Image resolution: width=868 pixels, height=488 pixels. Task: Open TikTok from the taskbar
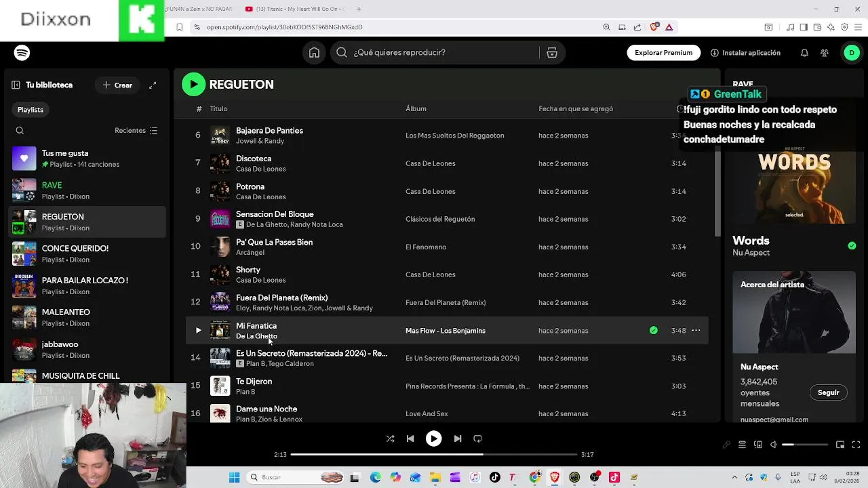click(494, 477)
